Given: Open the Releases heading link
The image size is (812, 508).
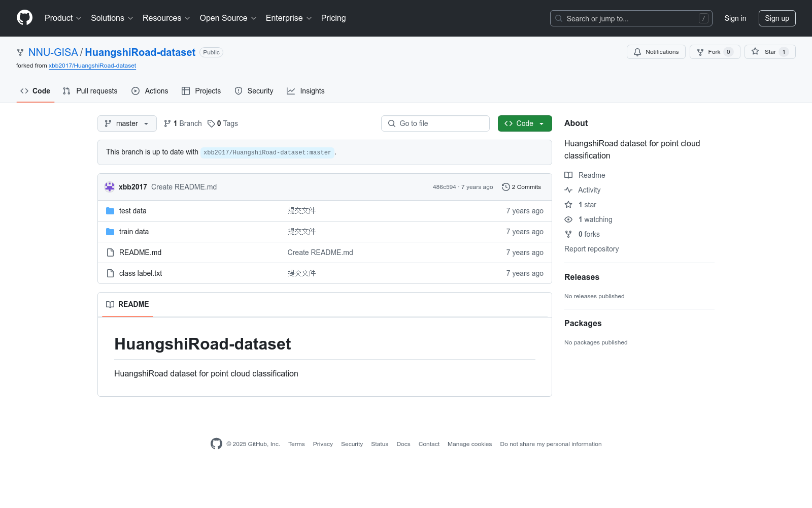Looking at the screenshot, I should click(x=582, y=277).
